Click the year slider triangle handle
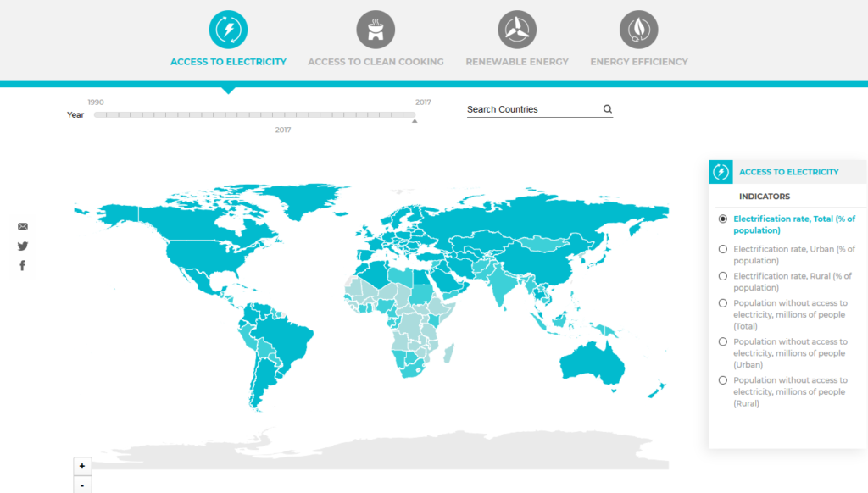Viewport: 868px width, 493px height. pyautogui.click(x=415, y=120)
